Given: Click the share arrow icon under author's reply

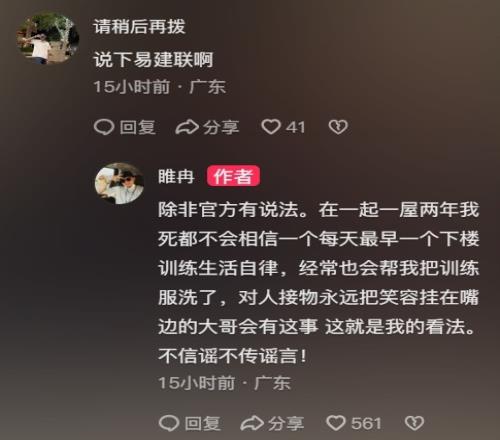Looking at the screenshot, I should tap(252, 423).
